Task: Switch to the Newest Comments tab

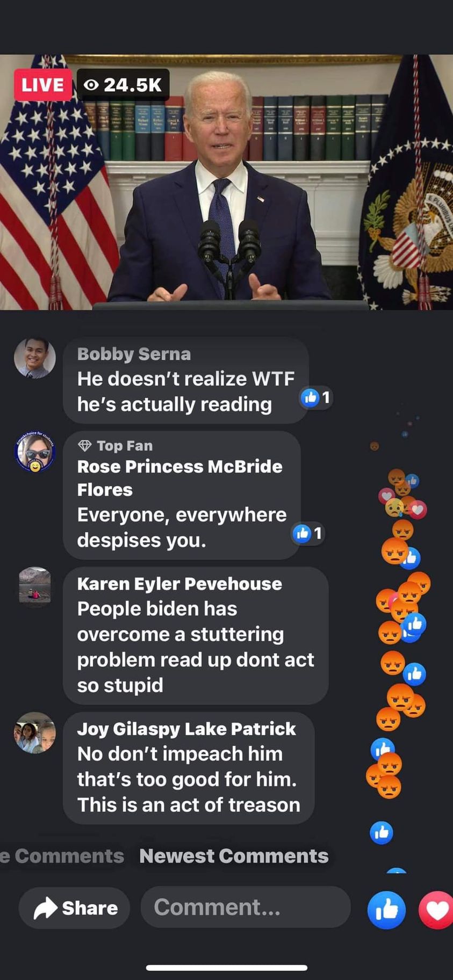Action: pyautogui.click(x=234, y=856)
